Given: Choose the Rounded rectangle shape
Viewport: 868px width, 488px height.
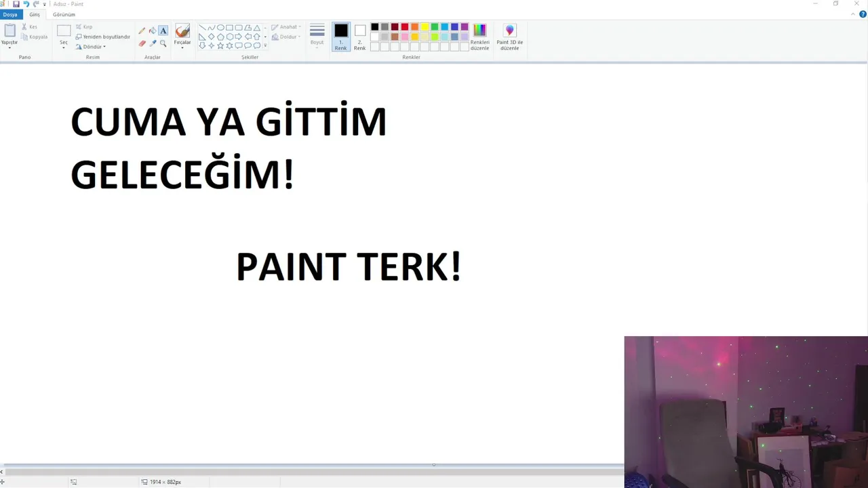Looking at the screenshot, I should [x=239, y=28].
